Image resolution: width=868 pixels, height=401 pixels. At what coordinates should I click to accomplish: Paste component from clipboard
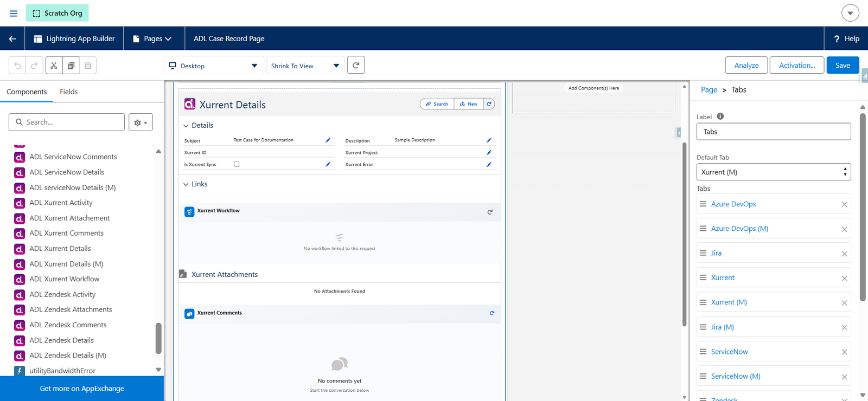[x=88, y=66]
